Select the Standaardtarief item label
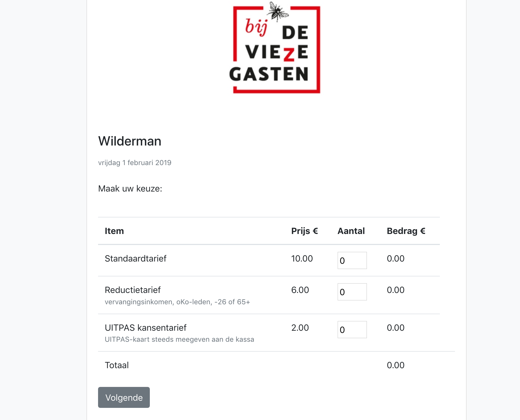Screen dimensions: 520x420 [x=136, y=259]
